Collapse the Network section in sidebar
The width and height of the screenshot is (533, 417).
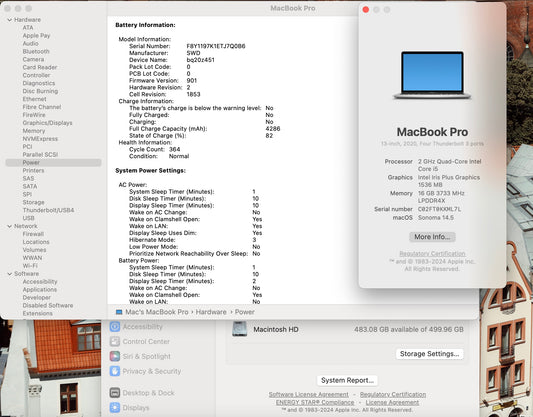click(x=10, y=226)
